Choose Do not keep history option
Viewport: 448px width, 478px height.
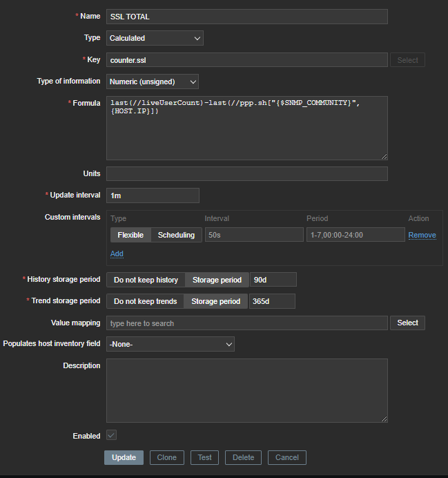[x=146, y=280]
